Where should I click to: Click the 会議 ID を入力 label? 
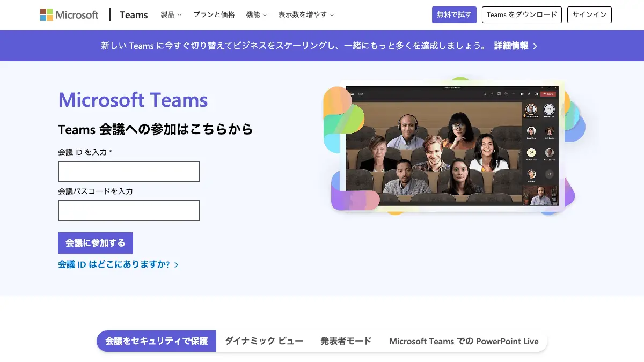(x=85, y=152)
